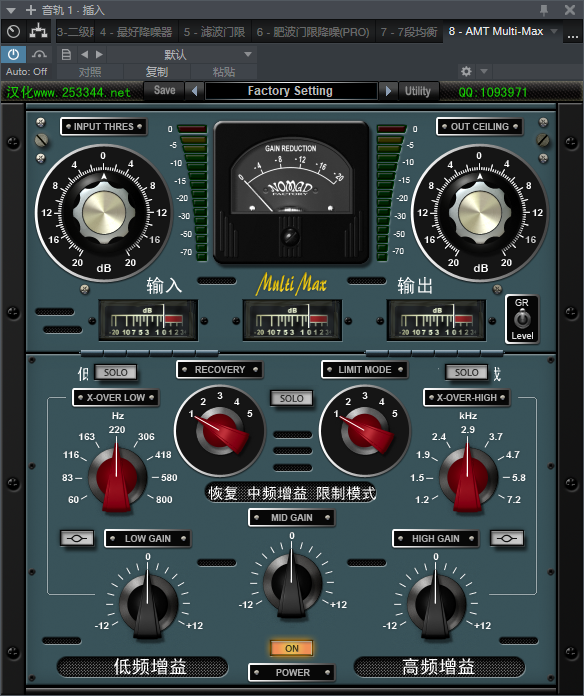584x696 pixels.
Task: Expand the arrow next to gear icon
Action: point(484,71)
